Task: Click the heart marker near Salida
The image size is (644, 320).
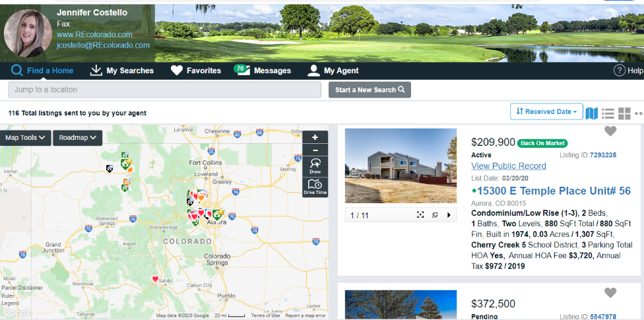Action: pyautogui.click(x=155, y=279)
